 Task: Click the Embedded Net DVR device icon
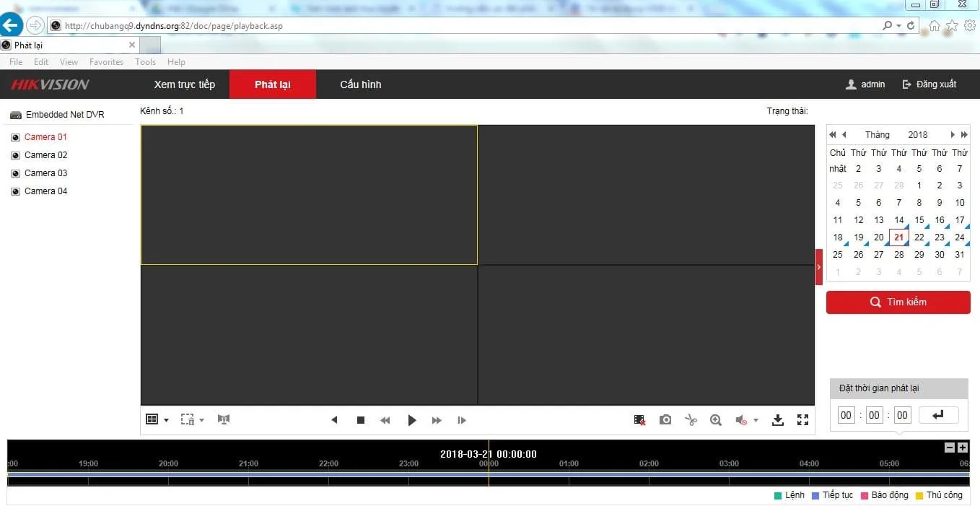[x=15, y=114]
